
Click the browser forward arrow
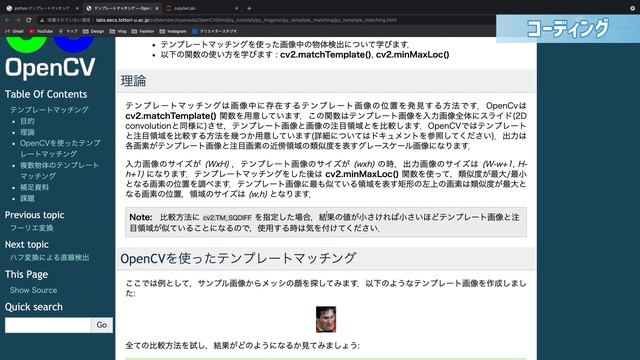[x=18, y=20]
